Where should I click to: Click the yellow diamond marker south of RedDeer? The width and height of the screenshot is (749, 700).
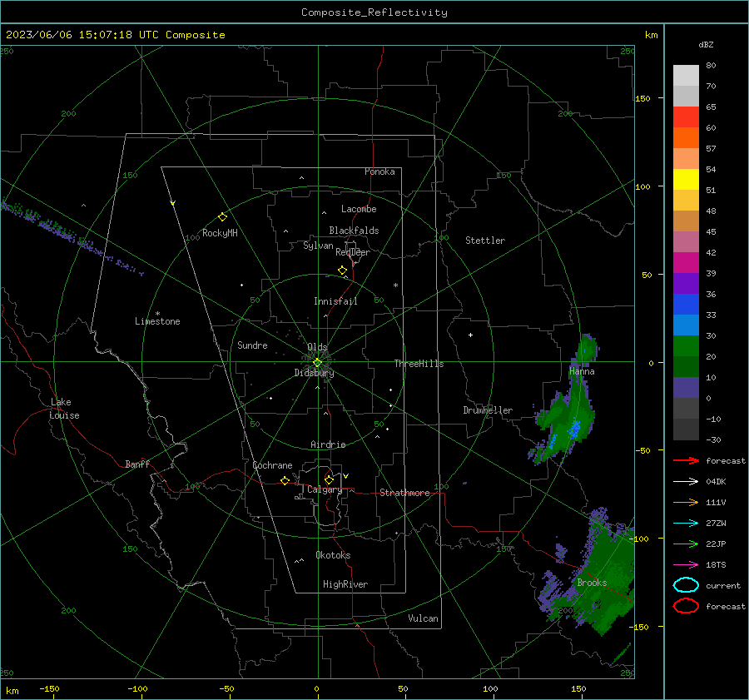coord(342,271)
